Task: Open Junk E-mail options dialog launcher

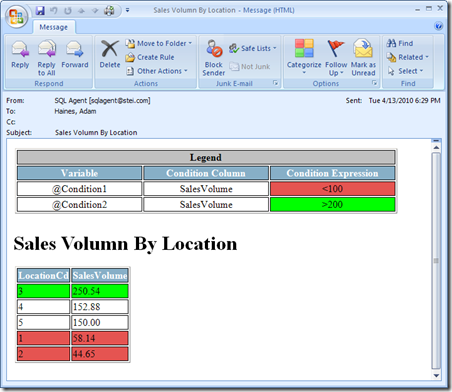Action: pyautogui.click(x=275, y=83)
